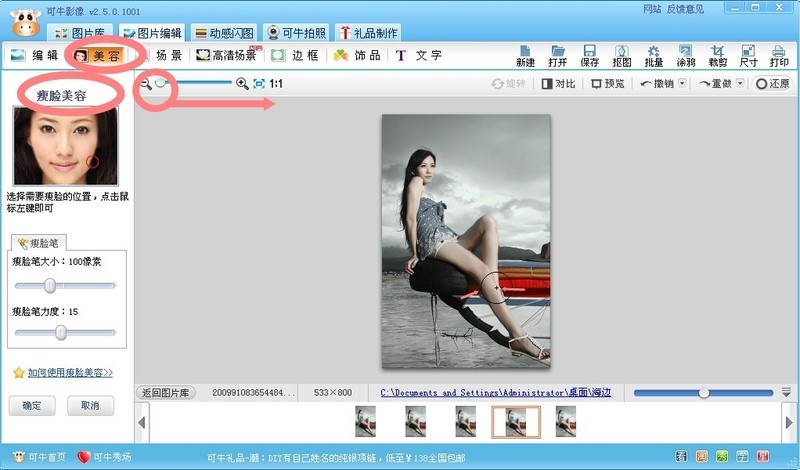Click the 对比 compare button

(x=558, y=84)
